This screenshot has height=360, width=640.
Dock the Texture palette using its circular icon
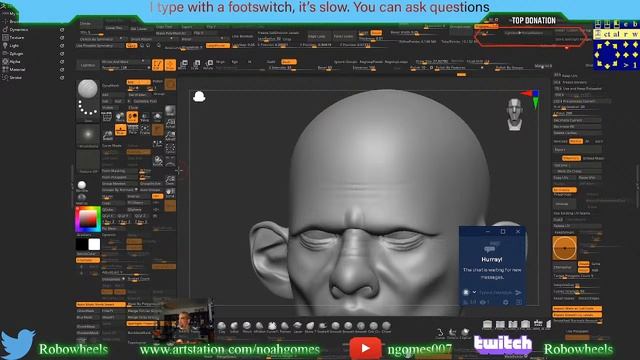[62, 38]
